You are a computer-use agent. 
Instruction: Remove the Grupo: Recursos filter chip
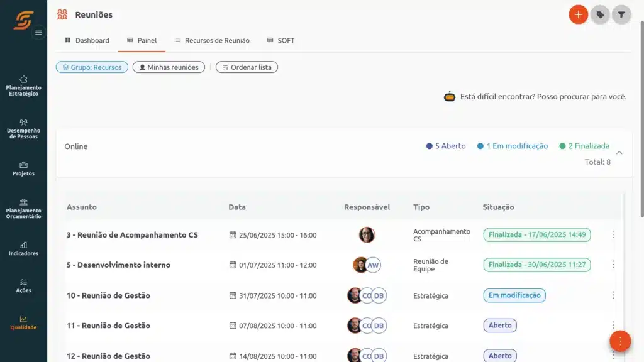tap(92, 67)
